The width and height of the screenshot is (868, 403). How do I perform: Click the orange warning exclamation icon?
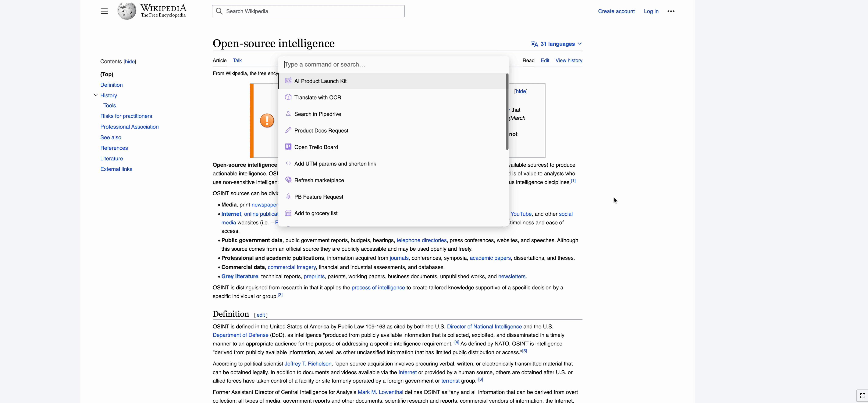click(x=267, y=120)
